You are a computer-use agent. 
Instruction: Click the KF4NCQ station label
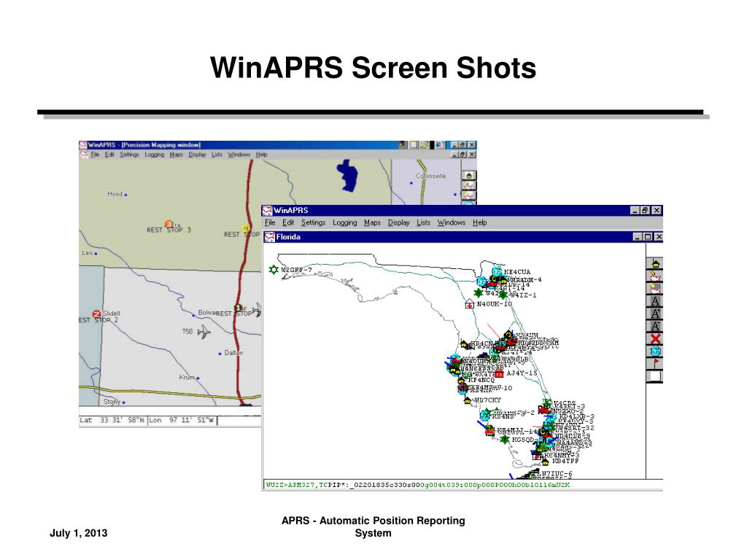[x=481, y=380]
